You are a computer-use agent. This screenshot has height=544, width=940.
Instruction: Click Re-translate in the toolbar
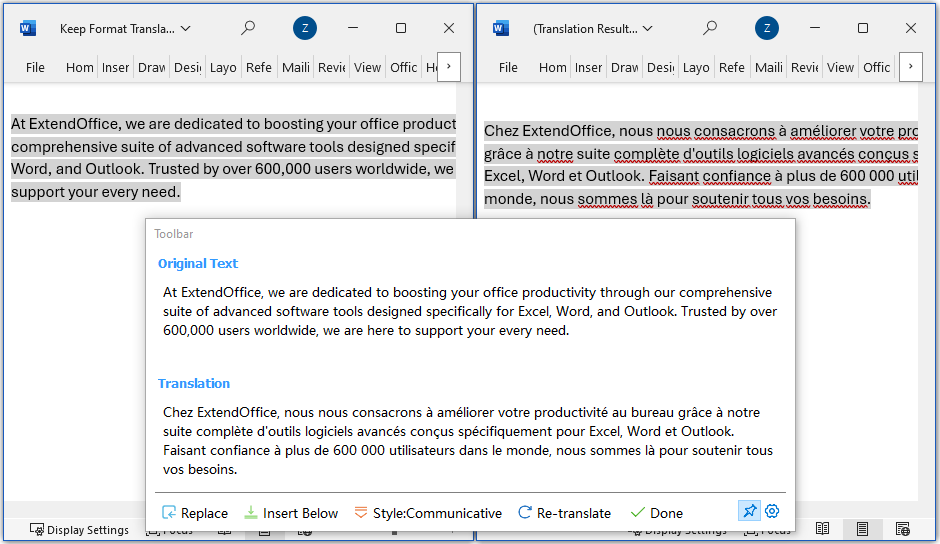[x=564, y=513]
